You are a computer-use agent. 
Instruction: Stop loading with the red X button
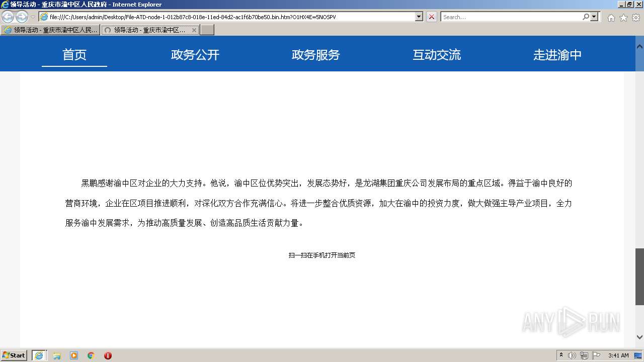[x=432, y=17]
